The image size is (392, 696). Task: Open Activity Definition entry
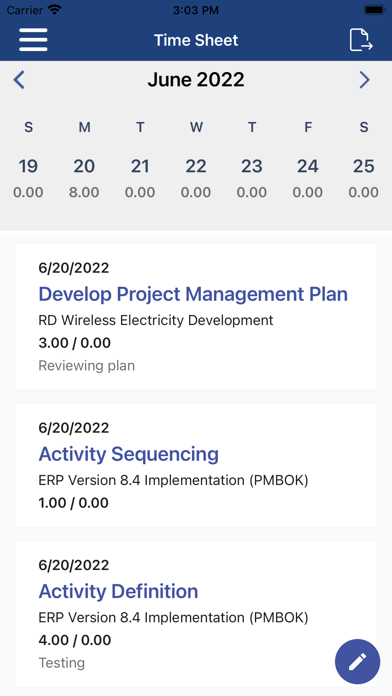[196, 614]
